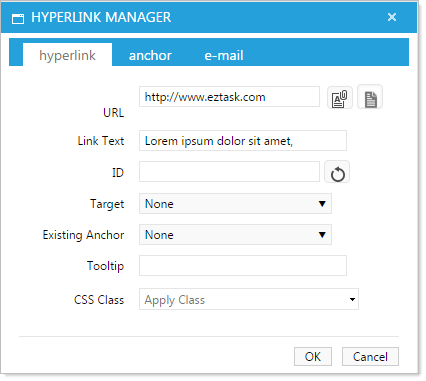Click the Link Text label
The width and height of the screenshot is (426, 381).
[x=101, y=141]
